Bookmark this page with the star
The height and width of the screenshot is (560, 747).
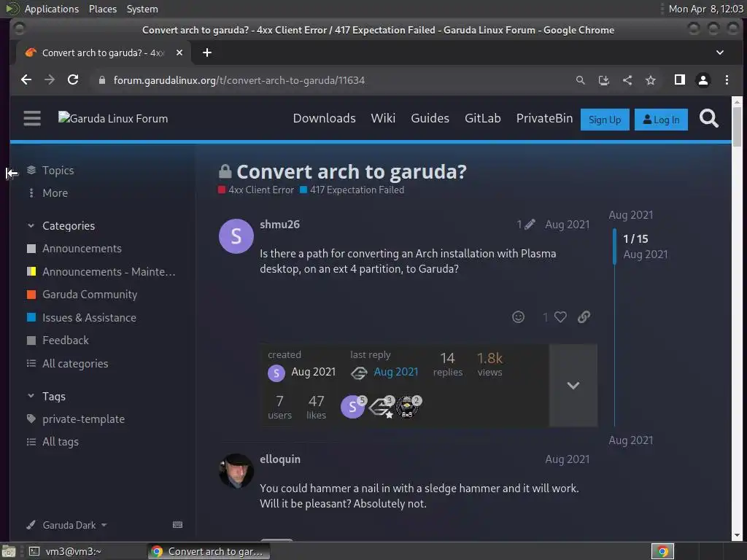point(651,80)
